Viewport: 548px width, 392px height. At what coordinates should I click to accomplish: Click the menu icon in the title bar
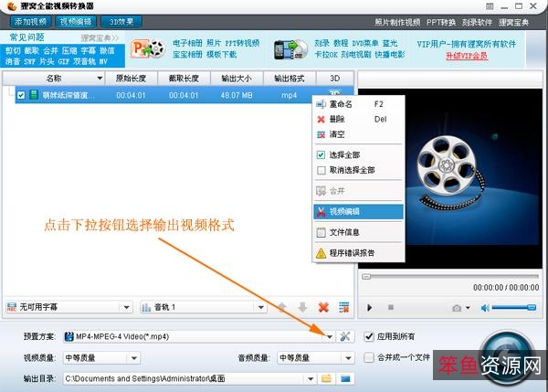click(x=490, y=6)
